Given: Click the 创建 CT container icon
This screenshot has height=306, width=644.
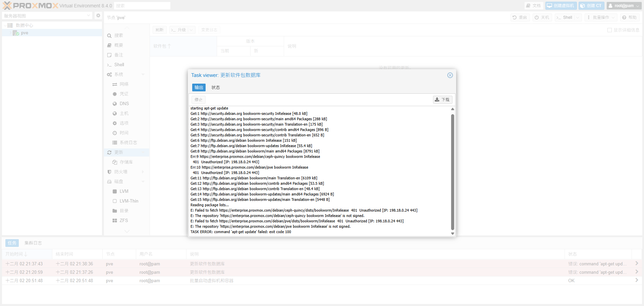Looking at the screenshot, I should (x=591, y=5).
